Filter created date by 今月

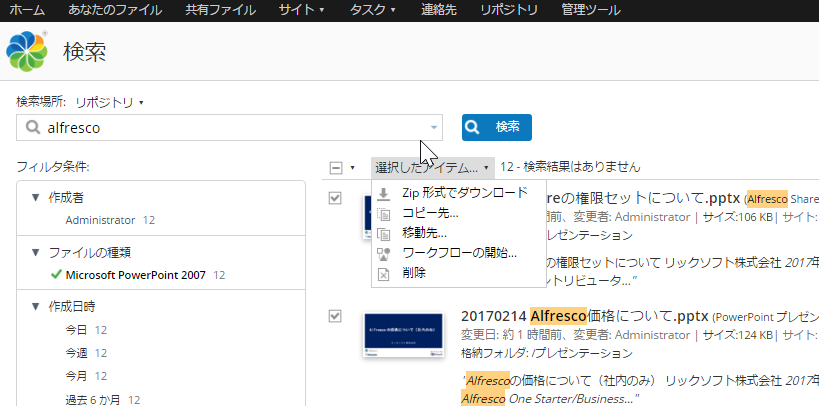(x=76, y=376)
